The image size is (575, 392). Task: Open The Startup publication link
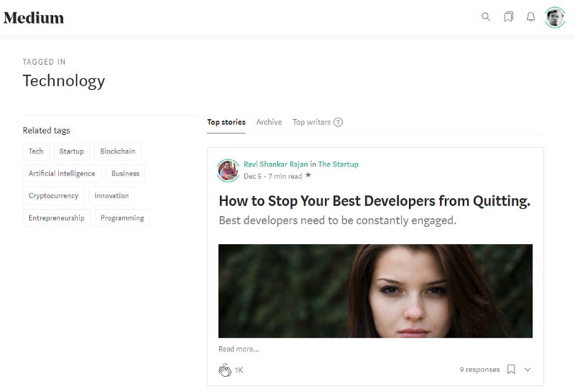pyautogui.click(x=338, y=164)
